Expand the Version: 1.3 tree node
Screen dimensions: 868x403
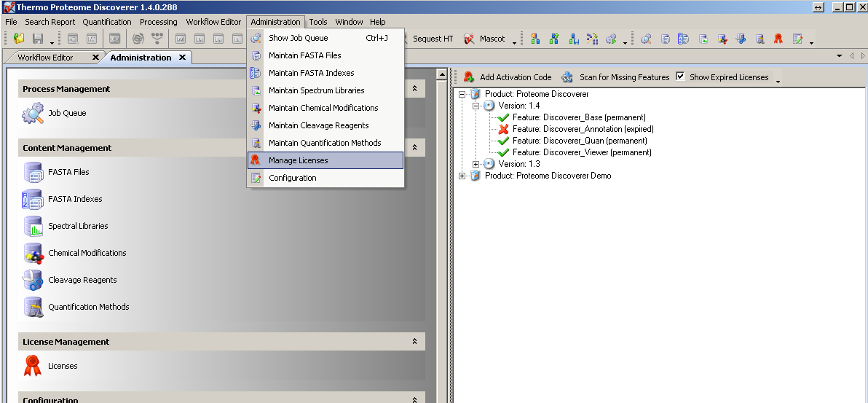pos(476,164)
